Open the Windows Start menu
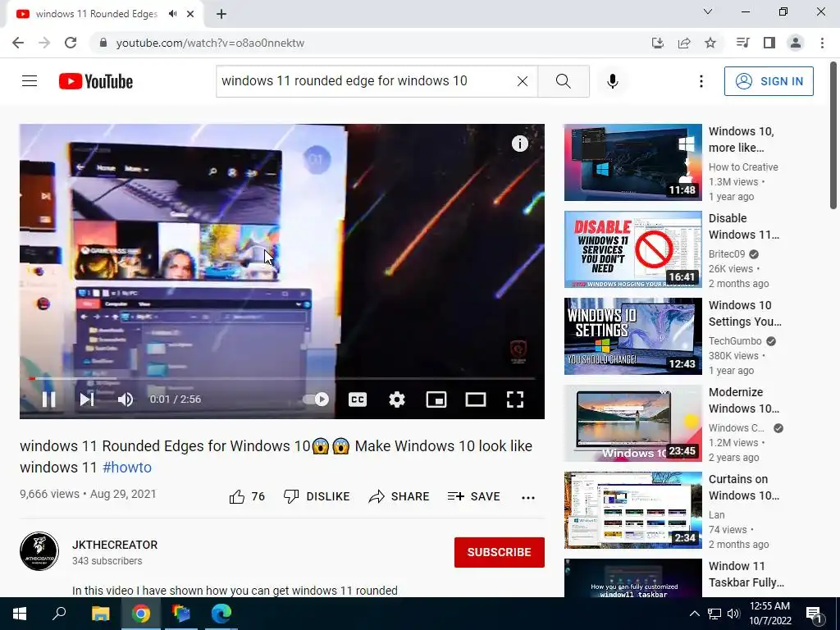840x630 pixels. [x=20, y=614]
